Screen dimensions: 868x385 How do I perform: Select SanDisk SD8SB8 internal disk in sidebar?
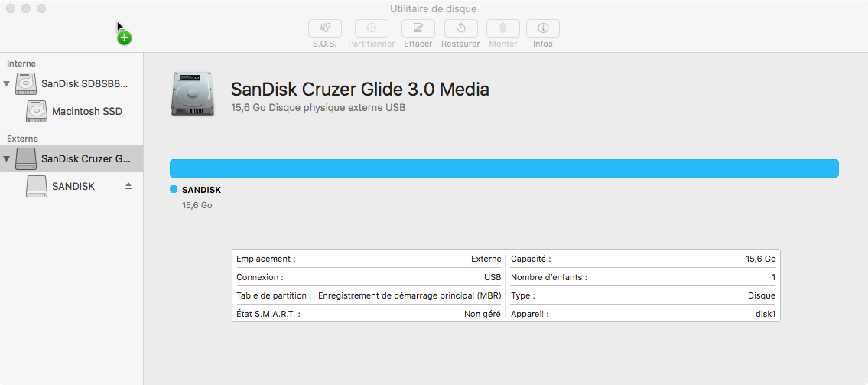(x=84, y=83)
